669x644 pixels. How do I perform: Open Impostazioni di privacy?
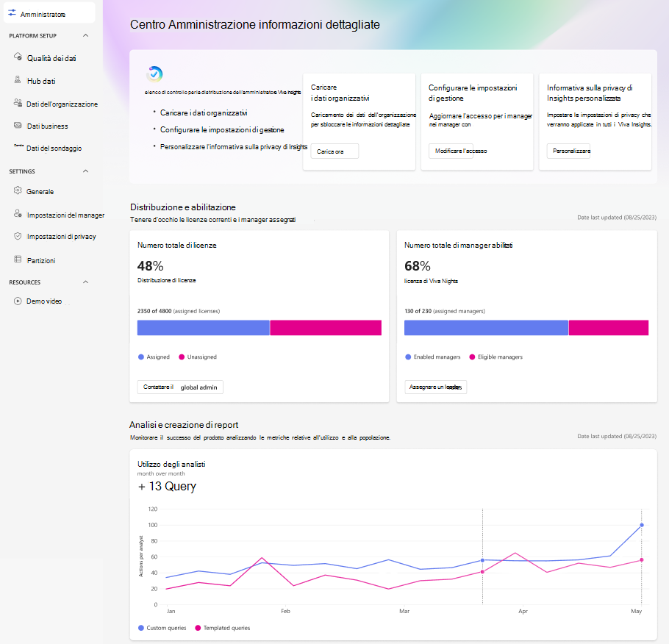62,237
